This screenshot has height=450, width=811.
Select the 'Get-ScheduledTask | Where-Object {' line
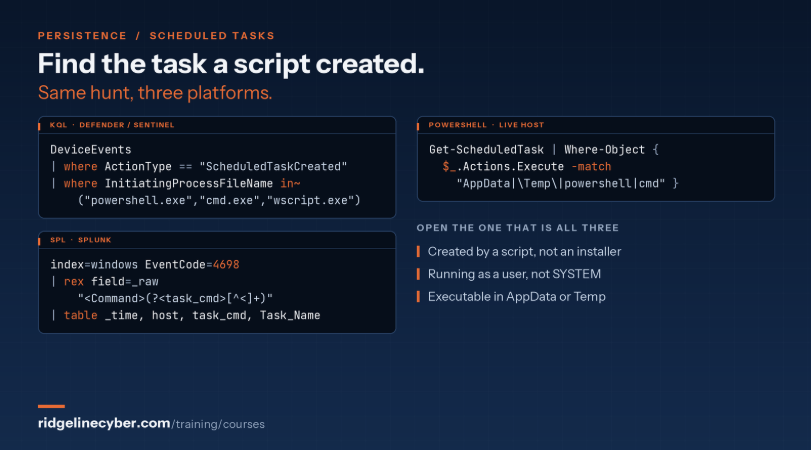(544, 149)
